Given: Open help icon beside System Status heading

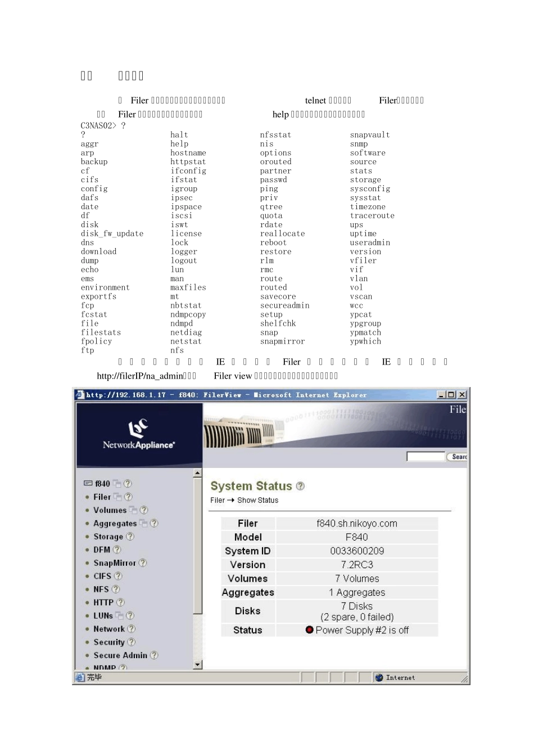Looking at the screenshot, I should point(300,486).
